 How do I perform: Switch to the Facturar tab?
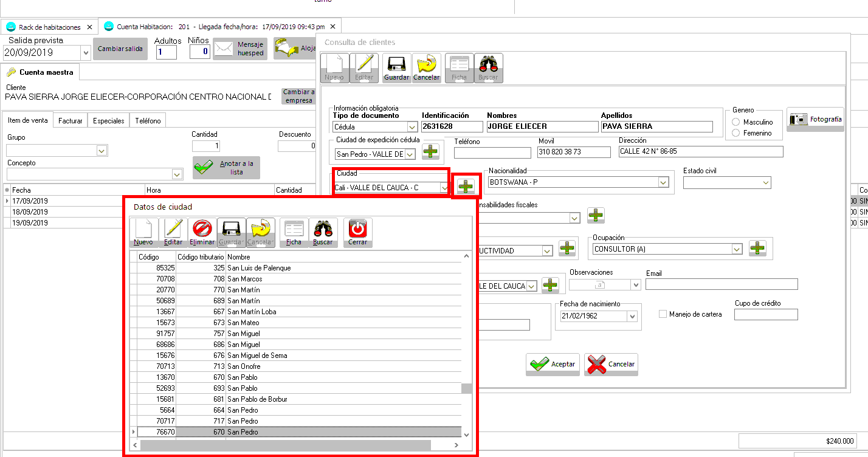(71, 120)
